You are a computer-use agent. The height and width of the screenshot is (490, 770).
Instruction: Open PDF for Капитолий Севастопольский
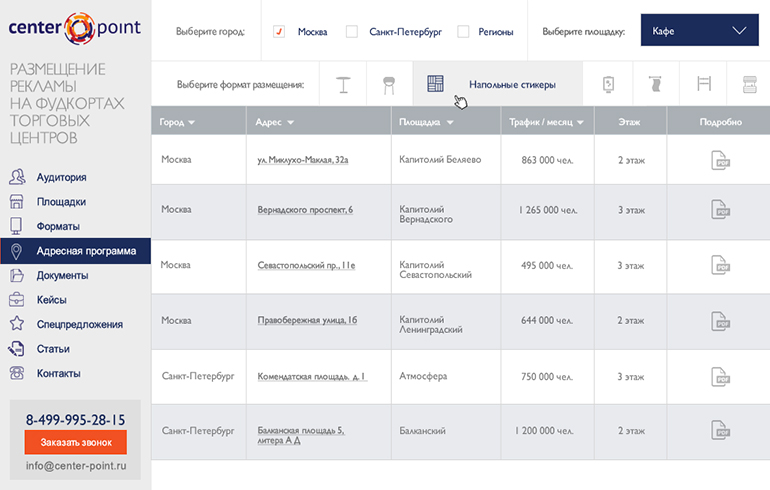pos(720,265)
